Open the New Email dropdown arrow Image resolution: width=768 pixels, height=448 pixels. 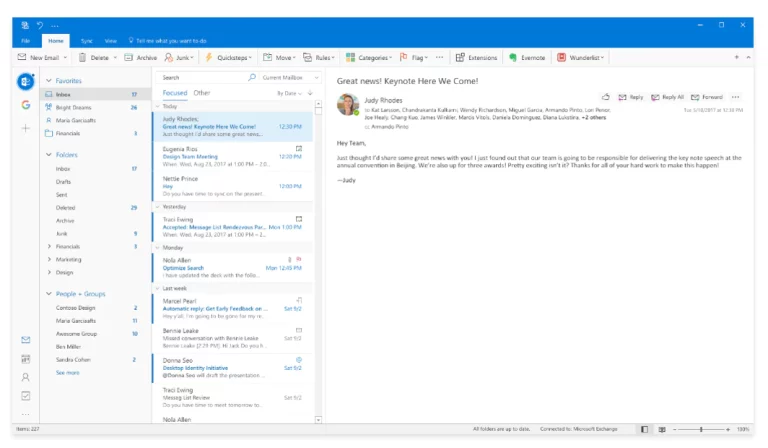[65, 58]
